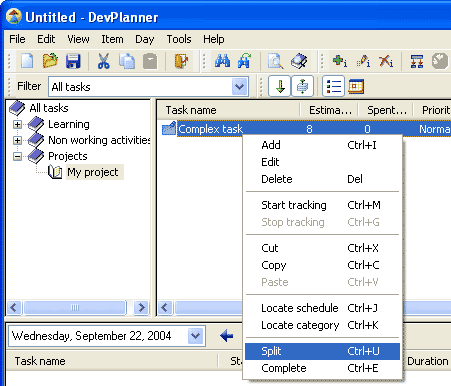Switch to the calendar view icon

click(x=356, y=86)
